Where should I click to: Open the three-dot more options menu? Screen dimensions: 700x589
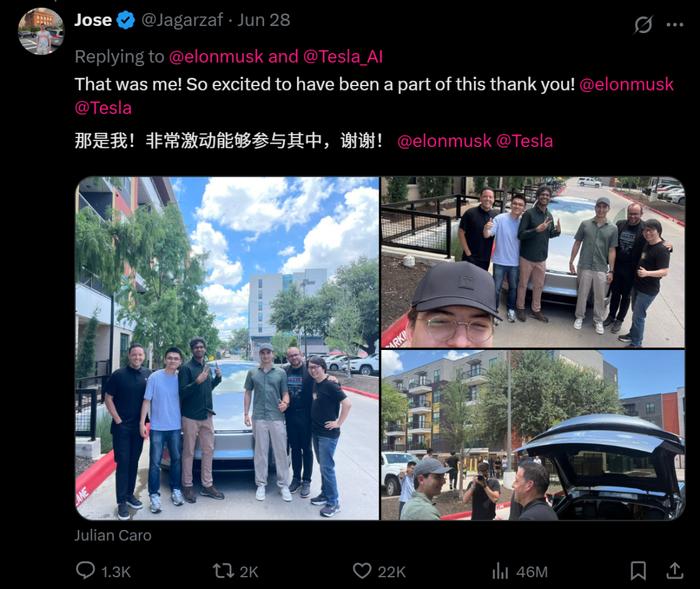pyautogui.click(x=675, y=25)
